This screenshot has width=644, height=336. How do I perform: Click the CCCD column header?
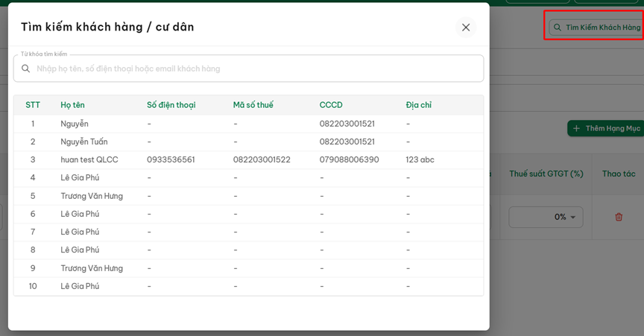tap(331, 105)
